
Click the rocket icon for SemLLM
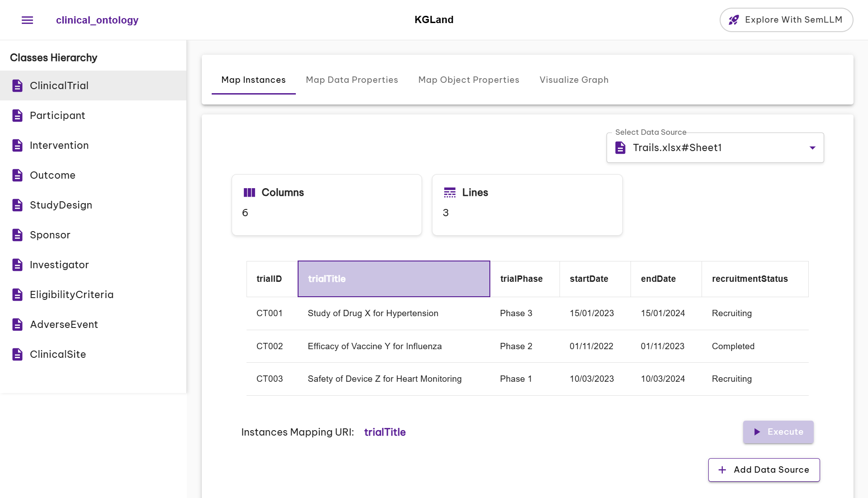(x=734, y=20)
